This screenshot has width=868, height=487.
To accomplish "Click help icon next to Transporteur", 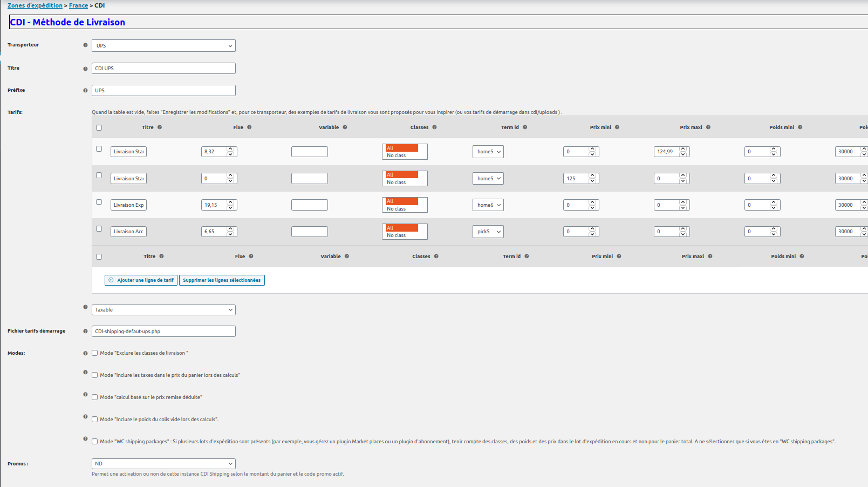I will [x=85, y=45].
